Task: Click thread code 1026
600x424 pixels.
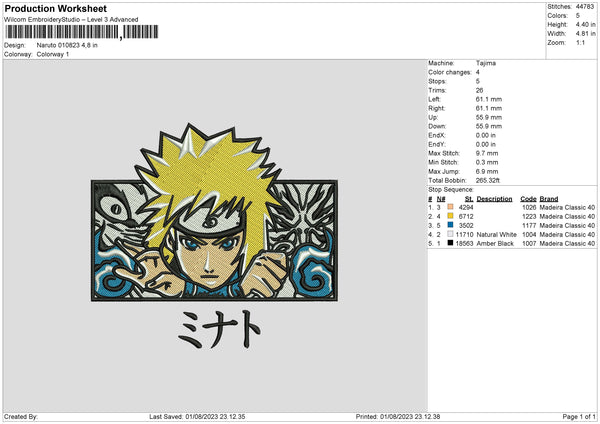Action: [x=529, y=207]
